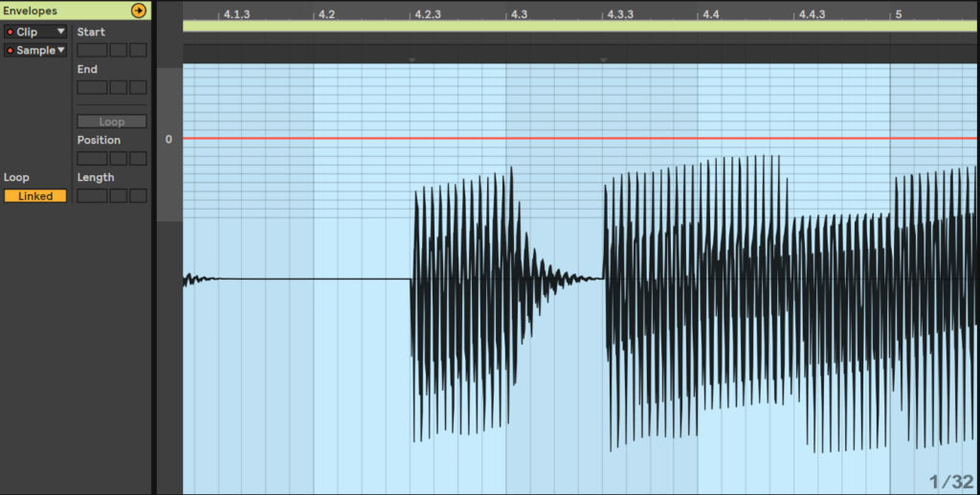Click ruler position 4.2 in the timeline
The height and width of the screenshot is (495, 980).
coord(326,14)
